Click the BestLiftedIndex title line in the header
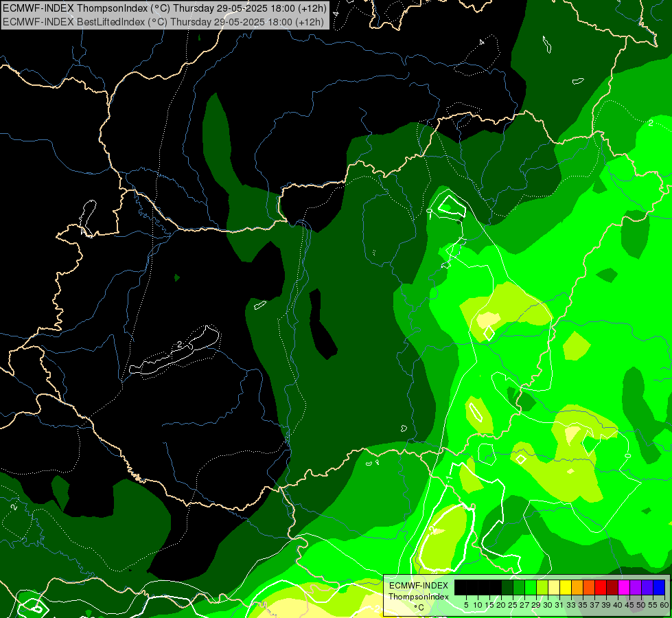672x618 pixels. coord(163,22)
